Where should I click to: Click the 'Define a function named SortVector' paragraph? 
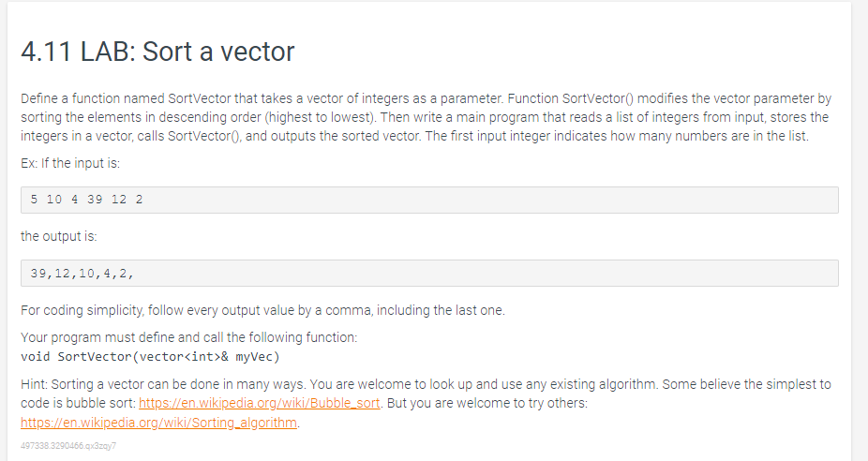click(x=427, y=117)
